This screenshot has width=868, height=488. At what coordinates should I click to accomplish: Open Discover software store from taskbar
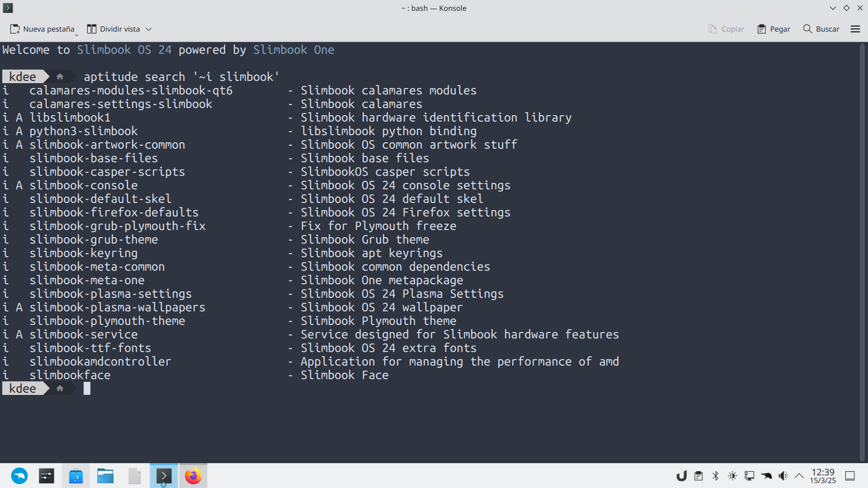tap(76, 476)
